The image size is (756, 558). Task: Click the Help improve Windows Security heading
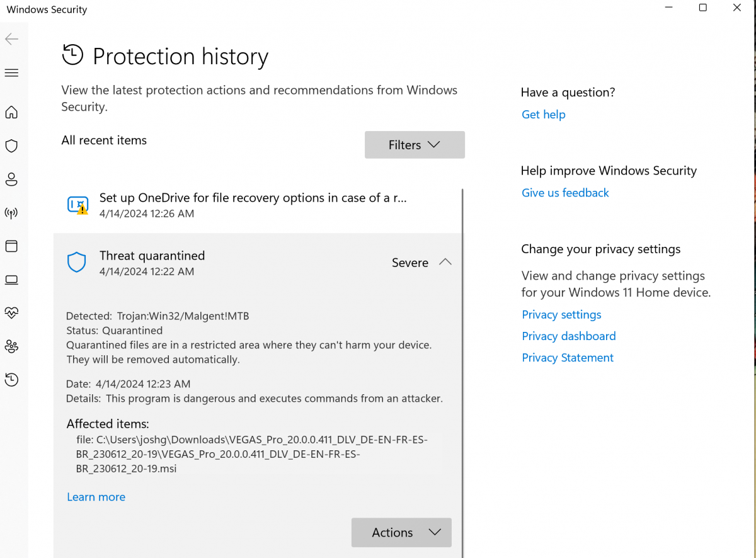[x=609, y=171]
